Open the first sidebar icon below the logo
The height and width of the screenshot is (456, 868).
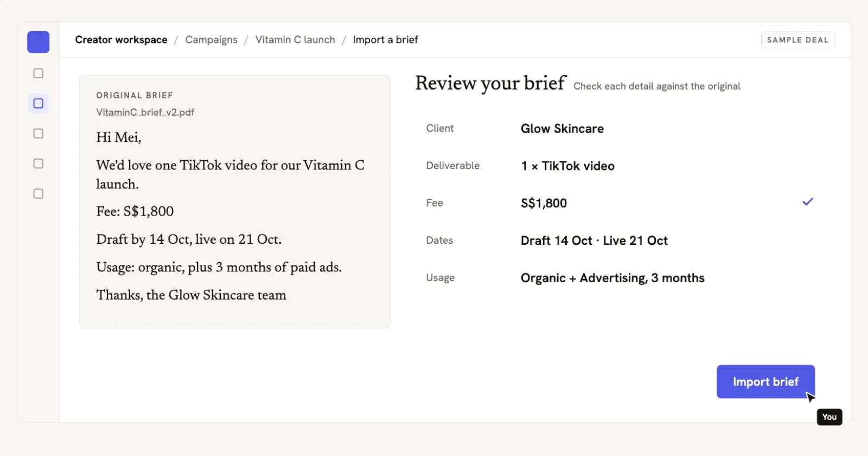pyautogui.click(x=39, y=73)
